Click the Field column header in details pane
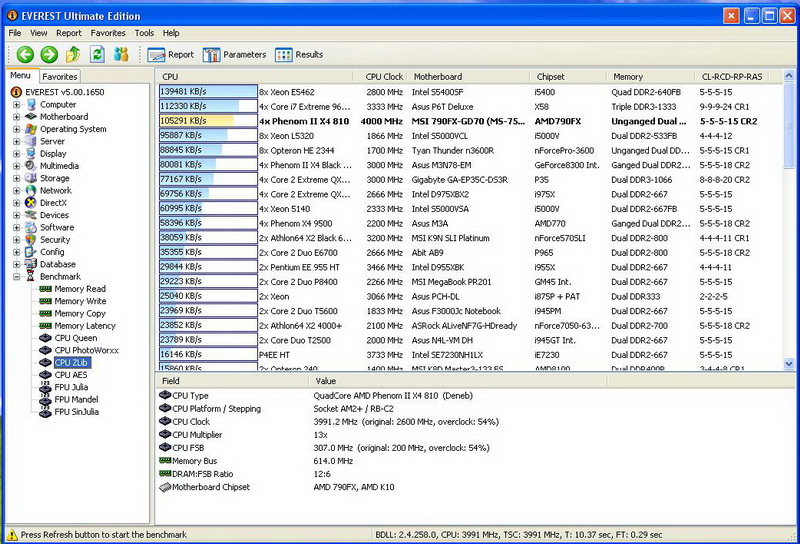This screenshot has height=544, width=800. tap(232, 381)
